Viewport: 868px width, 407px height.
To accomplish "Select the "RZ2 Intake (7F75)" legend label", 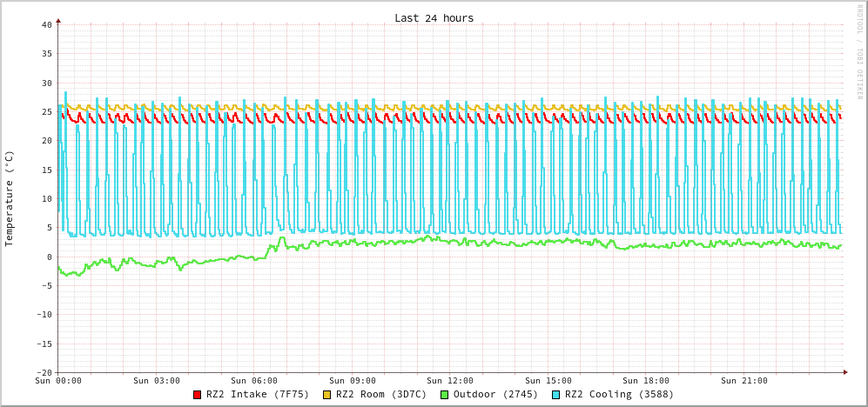I will point(258,395).
